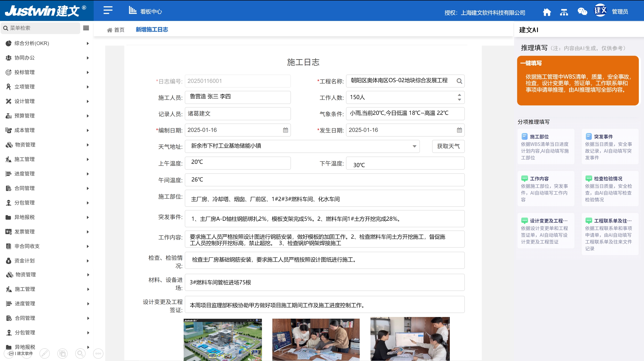Viewport: 644px width, 361px height.
Task: Open the 天气地址 dropdown
Action: (414, 147)
